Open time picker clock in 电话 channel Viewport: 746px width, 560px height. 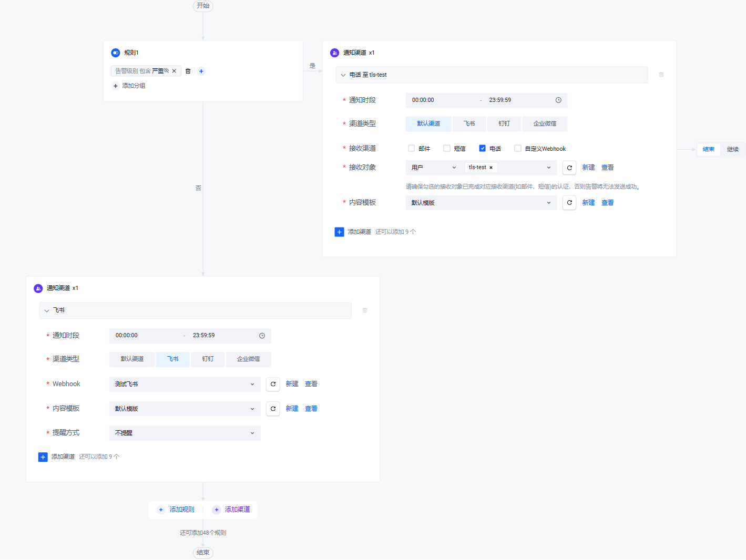pyautogui.click(x=558, y=100)
